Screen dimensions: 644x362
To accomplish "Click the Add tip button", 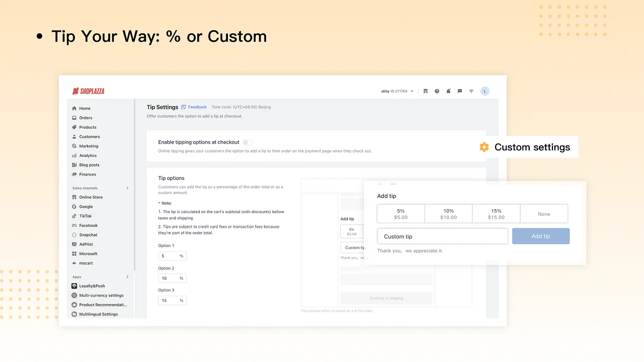I will click(540, 236).
